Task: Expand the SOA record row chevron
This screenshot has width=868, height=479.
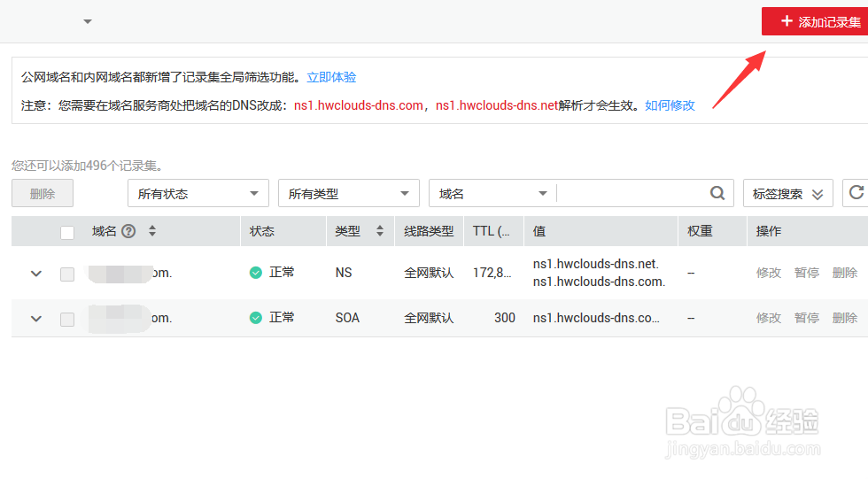Action: click(x=36, y=319)
